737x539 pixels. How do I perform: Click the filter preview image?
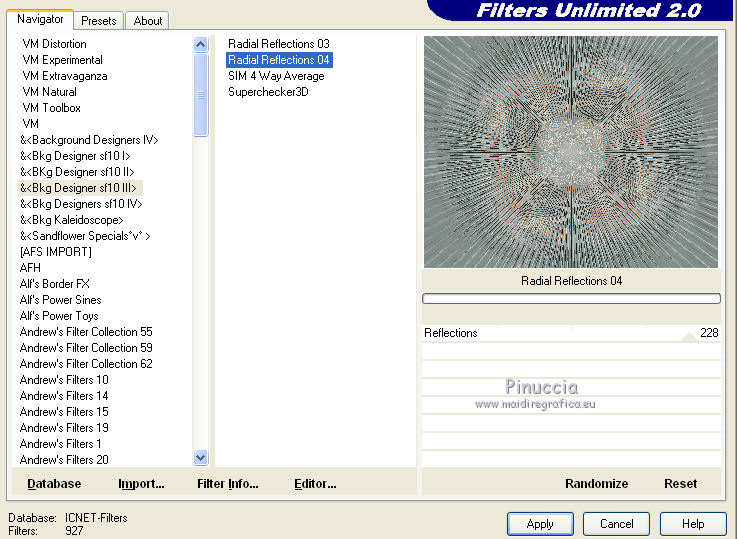point(570,152)
